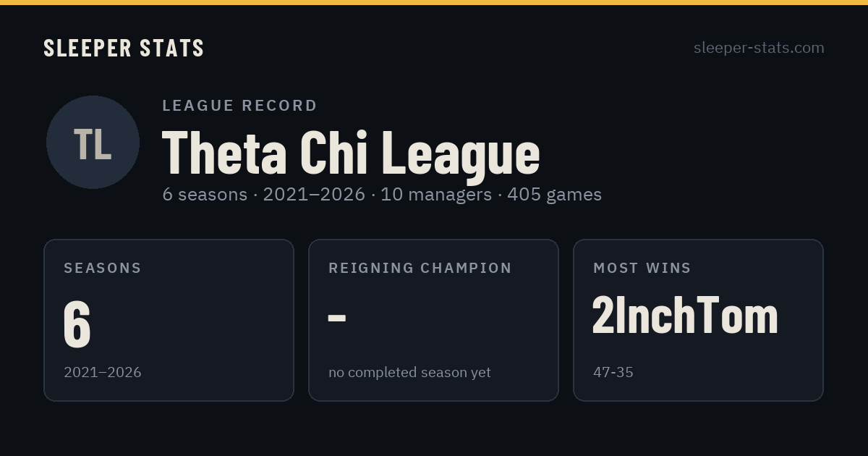Click the SLEEPER STATS logo text

[x=124, y=48]
